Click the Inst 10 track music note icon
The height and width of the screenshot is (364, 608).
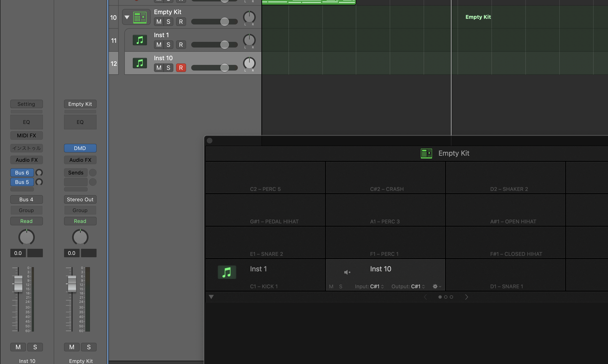point(140,63)
